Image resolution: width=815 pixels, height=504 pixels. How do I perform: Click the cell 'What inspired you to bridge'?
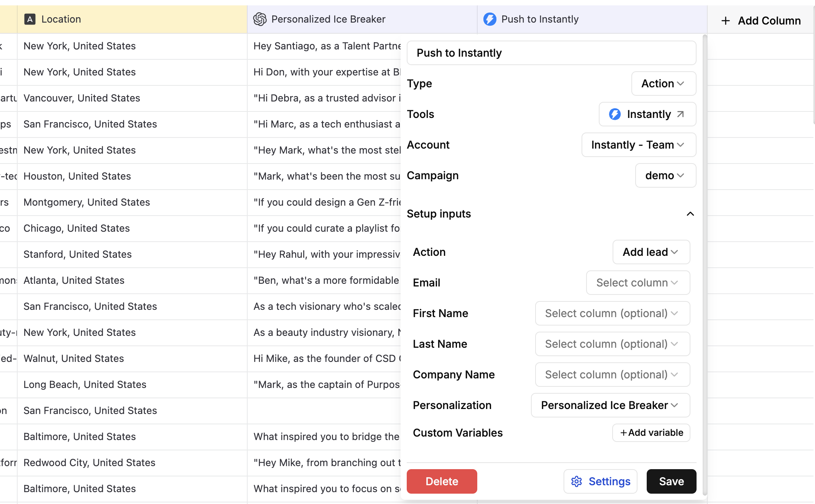pyautogui.click(x=324, y=437)
